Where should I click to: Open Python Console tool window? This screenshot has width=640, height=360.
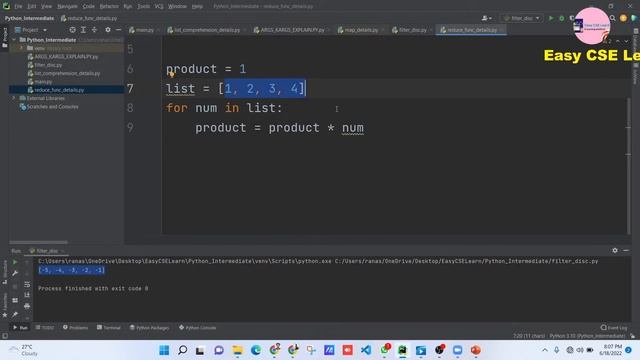point(198,328)
